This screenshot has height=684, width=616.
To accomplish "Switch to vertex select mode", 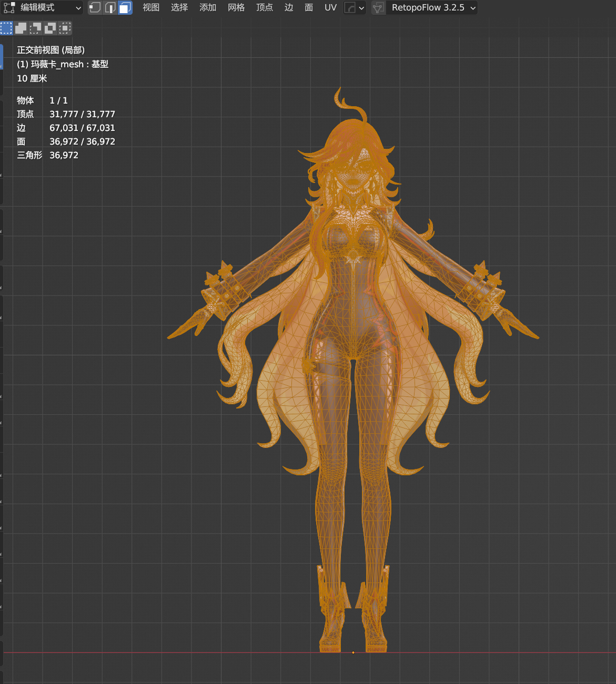I will [x=95, y=7].
